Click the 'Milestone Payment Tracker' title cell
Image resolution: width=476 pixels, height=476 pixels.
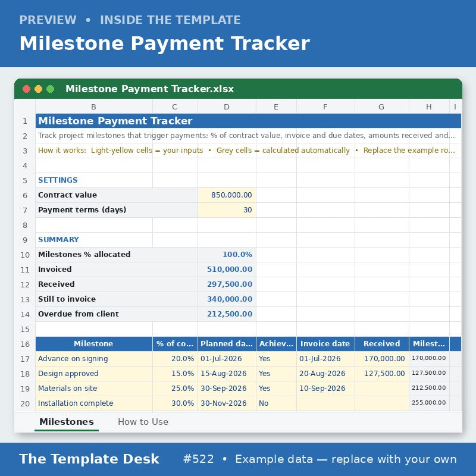[248, 121]
